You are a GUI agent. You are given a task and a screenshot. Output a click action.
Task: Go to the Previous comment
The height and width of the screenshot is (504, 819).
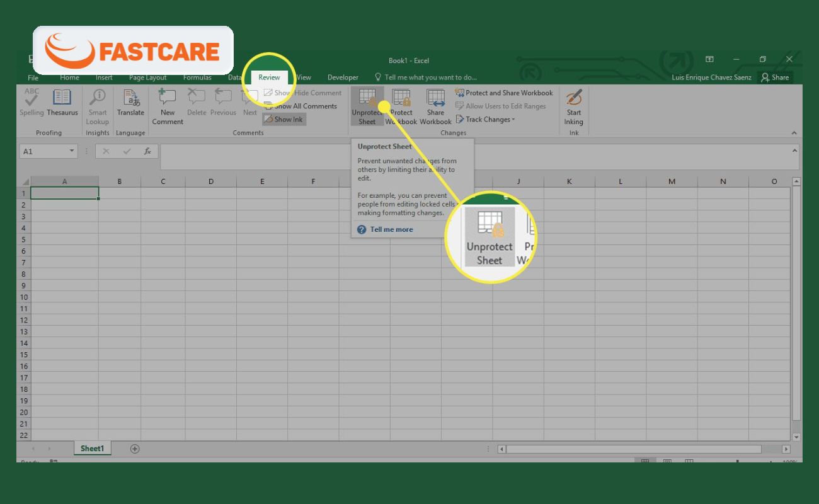coord(223,103)
